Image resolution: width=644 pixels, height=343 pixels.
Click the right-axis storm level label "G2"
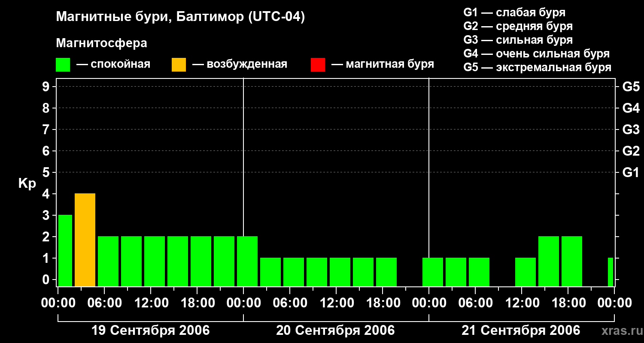pos(631,151)
